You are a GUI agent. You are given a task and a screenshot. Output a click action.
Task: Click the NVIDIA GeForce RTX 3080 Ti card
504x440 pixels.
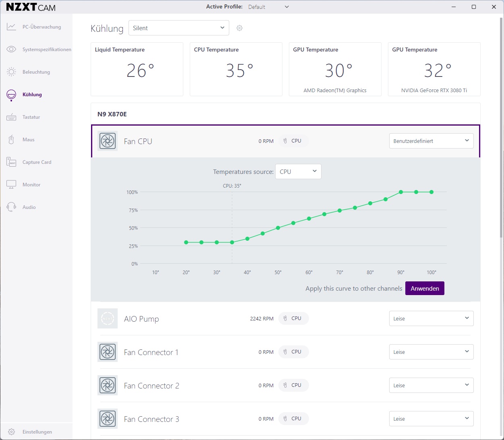434,69
